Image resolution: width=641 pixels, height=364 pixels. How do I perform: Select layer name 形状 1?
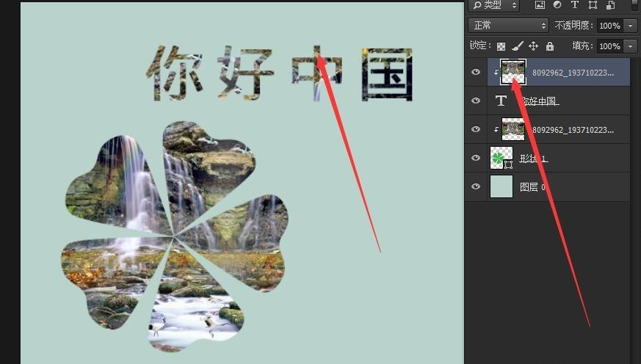coord(534,158)
